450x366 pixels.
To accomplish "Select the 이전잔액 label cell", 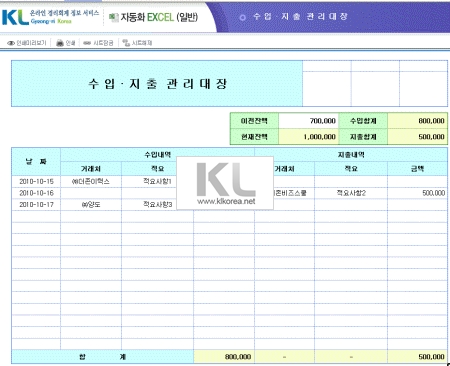I will pos(254,121).
